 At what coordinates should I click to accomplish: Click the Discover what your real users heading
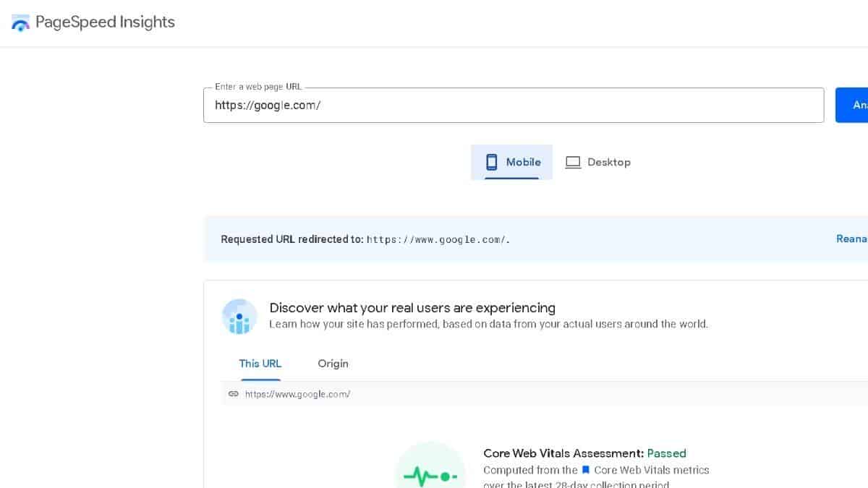coord(412,308)
